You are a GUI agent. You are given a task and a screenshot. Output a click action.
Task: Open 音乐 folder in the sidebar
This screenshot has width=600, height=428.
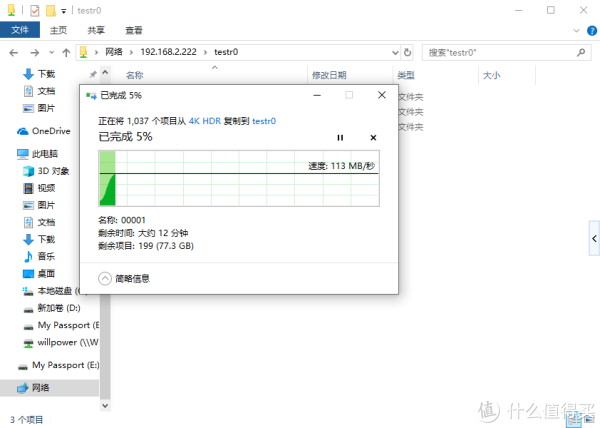(46, 256)
